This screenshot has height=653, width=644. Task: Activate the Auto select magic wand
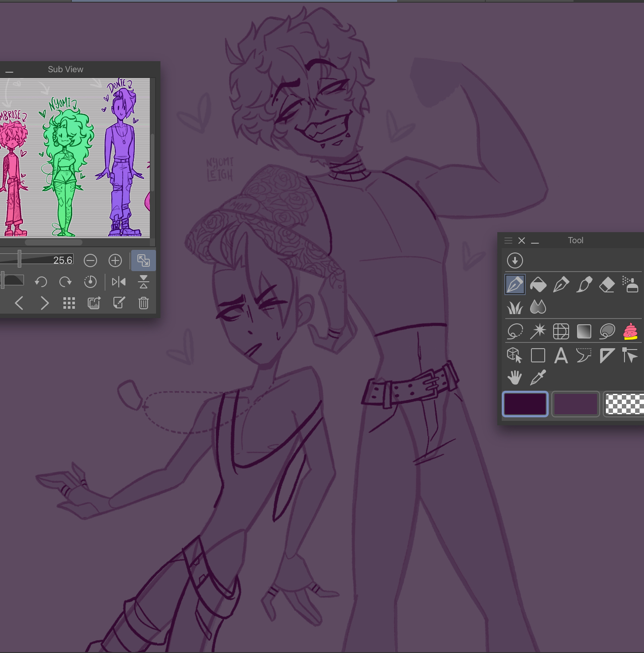click(538, 331)
